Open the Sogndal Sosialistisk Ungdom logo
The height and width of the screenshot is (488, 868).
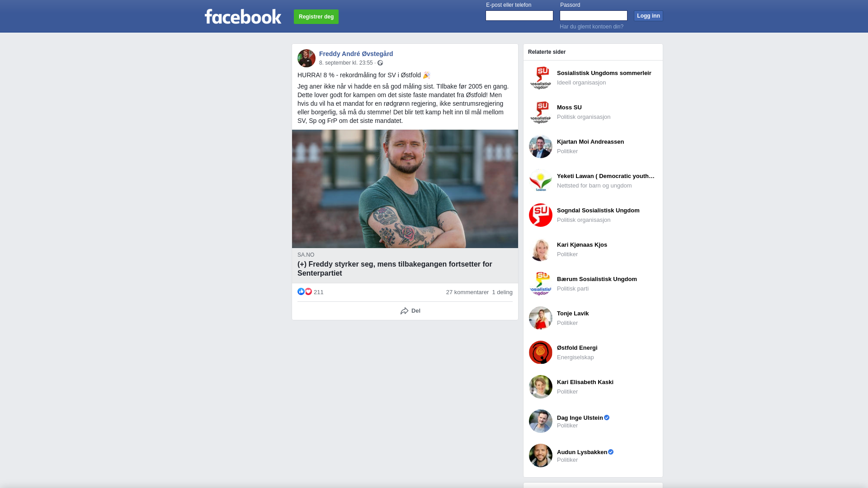click(x=541, y=215)
